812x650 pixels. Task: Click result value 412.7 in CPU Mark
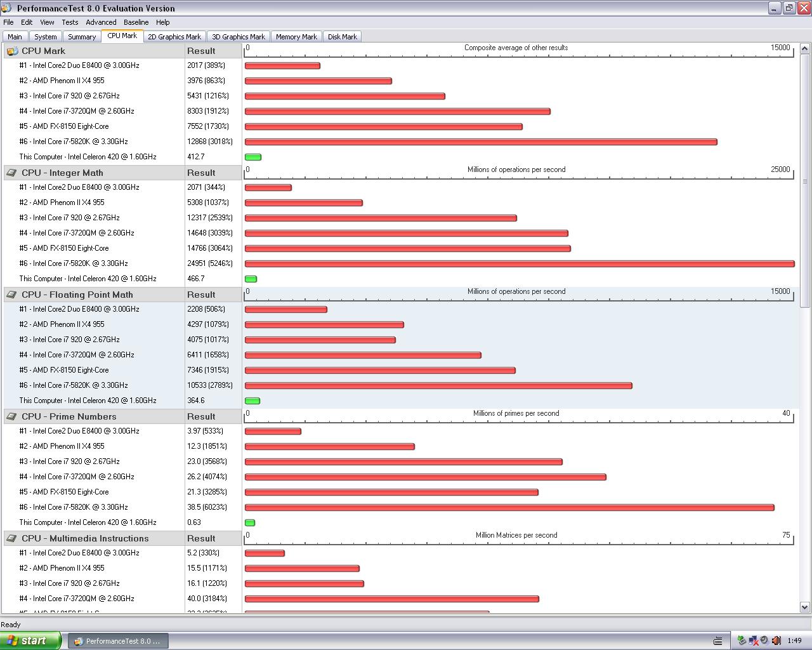(196, 157)
